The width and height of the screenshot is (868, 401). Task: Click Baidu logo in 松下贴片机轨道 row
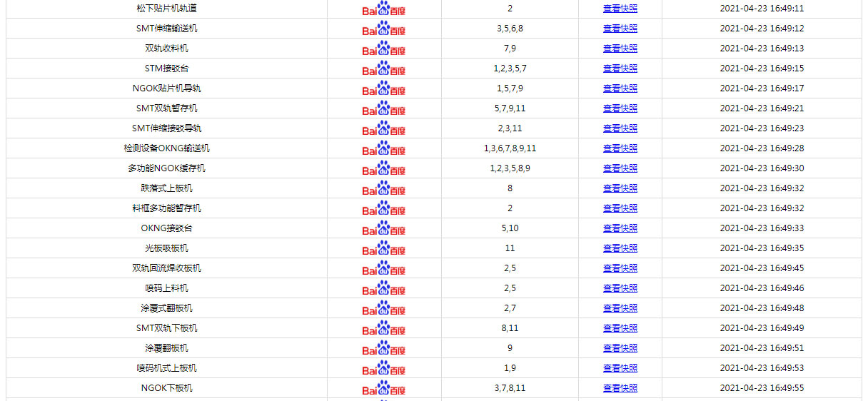[x=384, y=9]
